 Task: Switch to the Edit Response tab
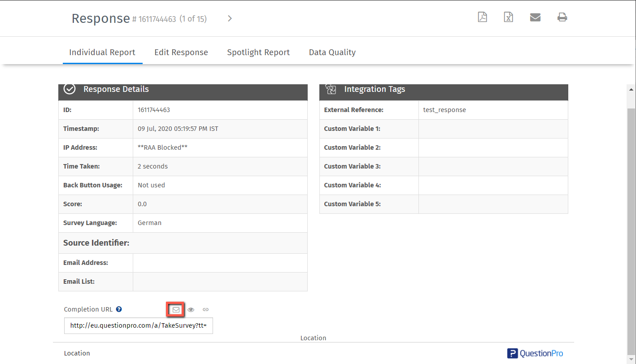181,52
